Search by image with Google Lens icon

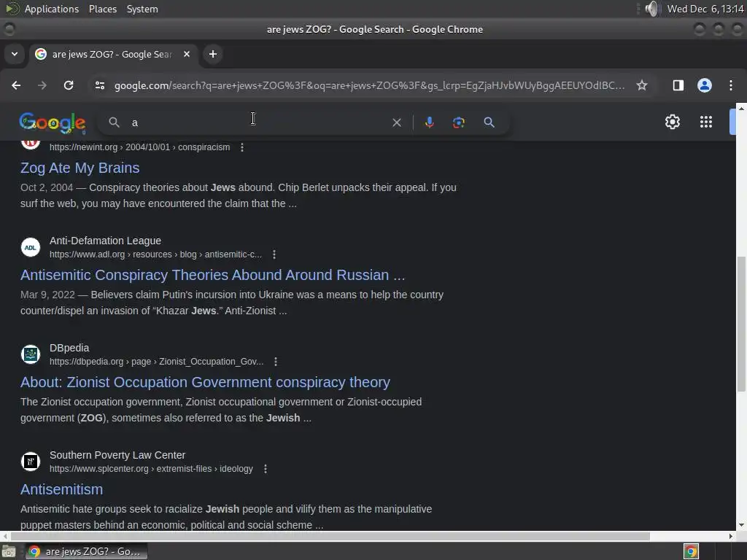[458, 122]
